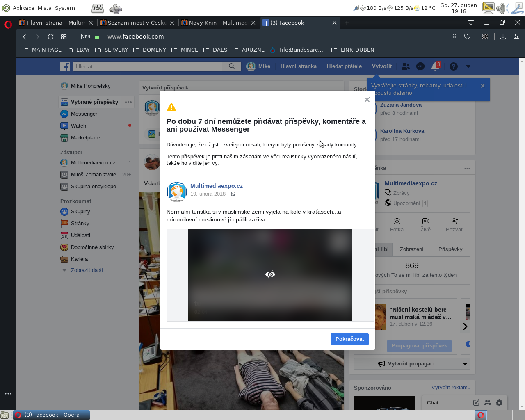Expand 'Zobrazit další…' in left sidebar
This screenshot has height=420, width=525.
[x=89, y=270]
